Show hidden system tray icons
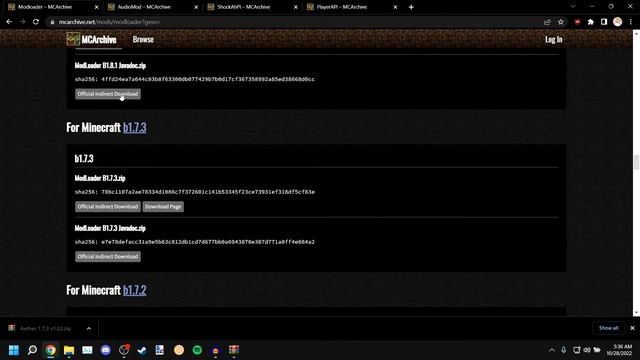Image resolution: width=640 pixels, height=360 pixels. [x=552, y=350]
